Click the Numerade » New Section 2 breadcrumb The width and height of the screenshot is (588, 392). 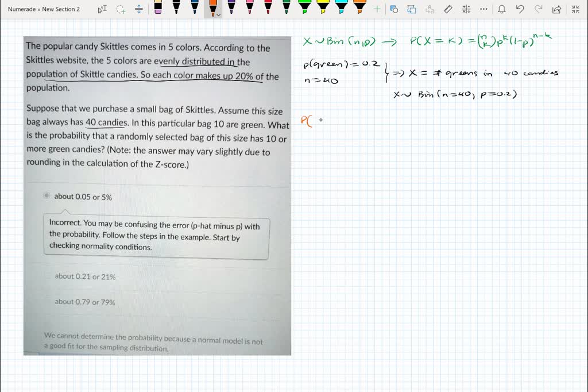point(44,9)
